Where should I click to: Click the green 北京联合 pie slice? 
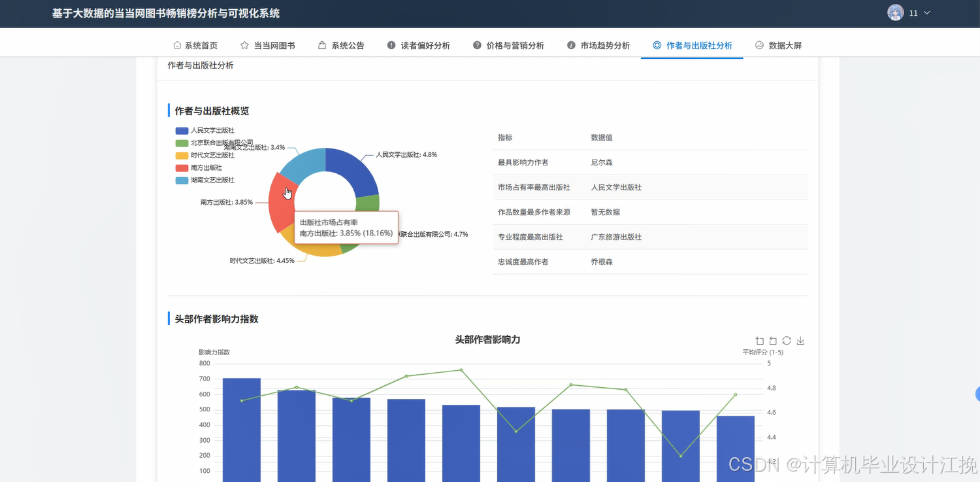[x=367, y=203]
